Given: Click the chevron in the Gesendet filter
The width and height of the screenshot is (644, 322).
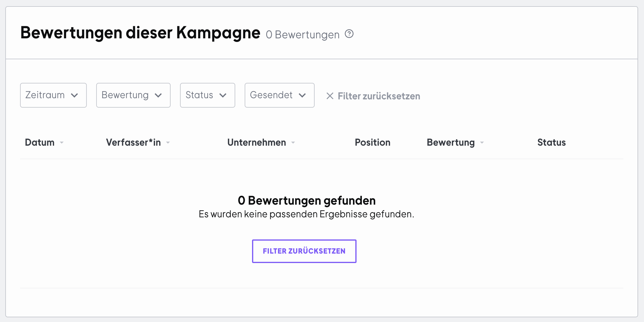Looking at the screenshot, I should [302, 95].
